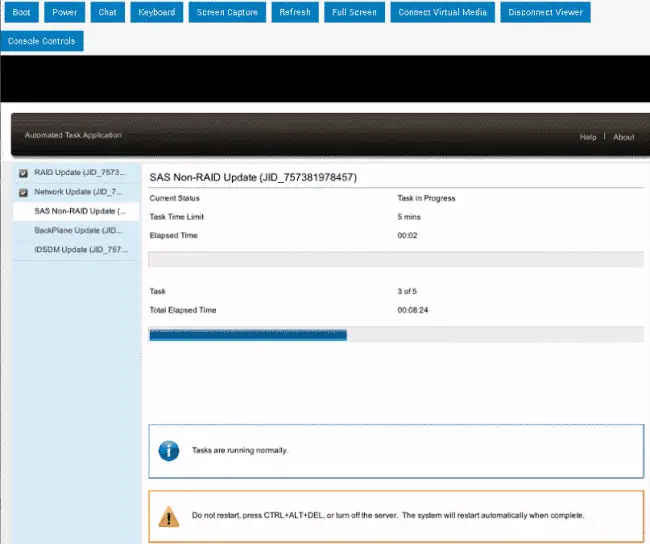Click Disconnect Viewer button
The image size is (650, 544).
(x=546, y=12)
